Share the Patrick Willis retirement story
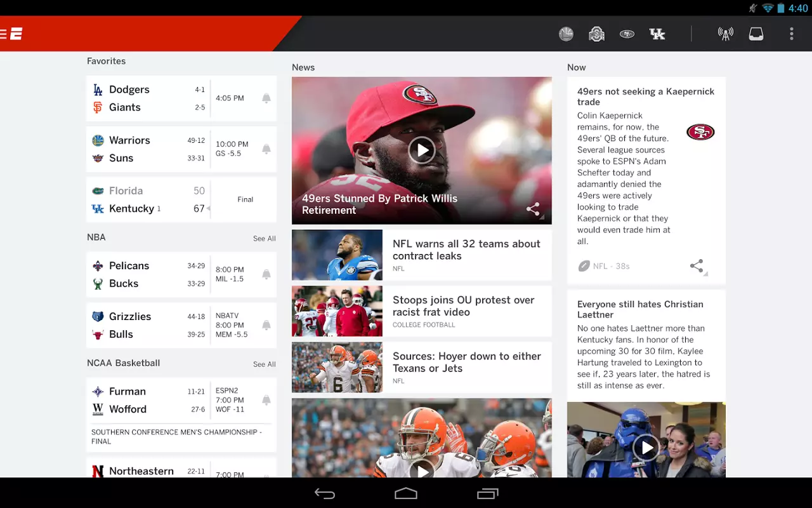The height and width of the screenshot is (508, 812). coord(534,209)
